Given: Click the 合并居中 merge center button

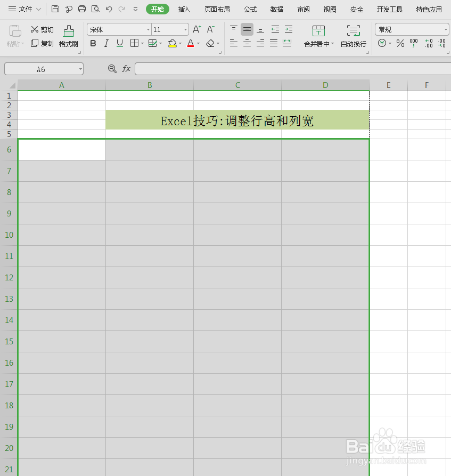Looking at the screenshot, I should (318, 37).
